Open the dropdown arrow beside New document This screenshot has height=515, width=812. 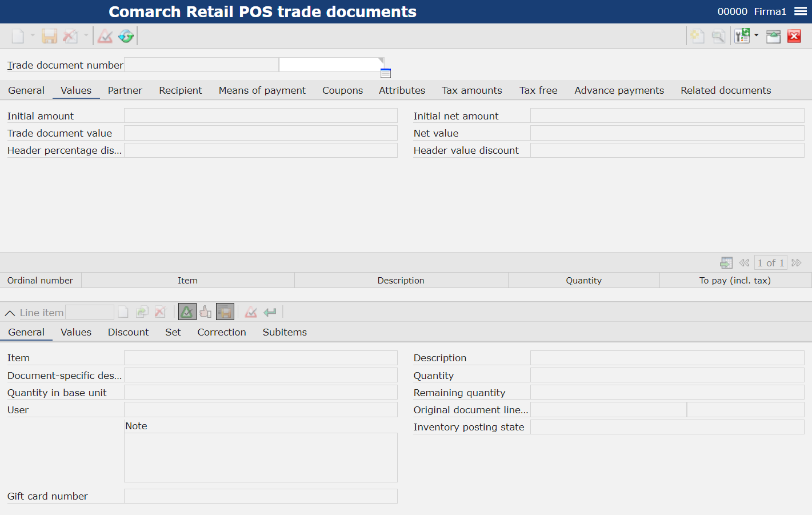(33, 35)
